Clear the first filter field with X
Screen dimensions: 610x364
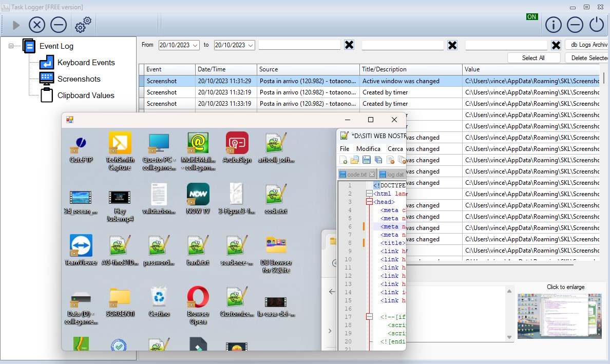pyautogui.click(x=349, y=45)
